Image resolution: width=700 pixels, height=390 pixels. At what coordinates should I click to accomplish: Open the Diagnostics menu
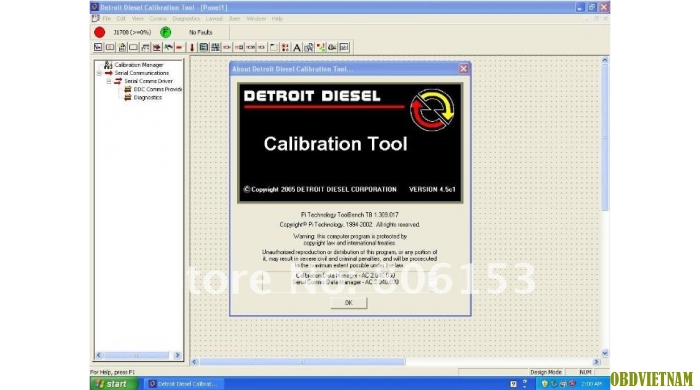(x=186, y=19)
